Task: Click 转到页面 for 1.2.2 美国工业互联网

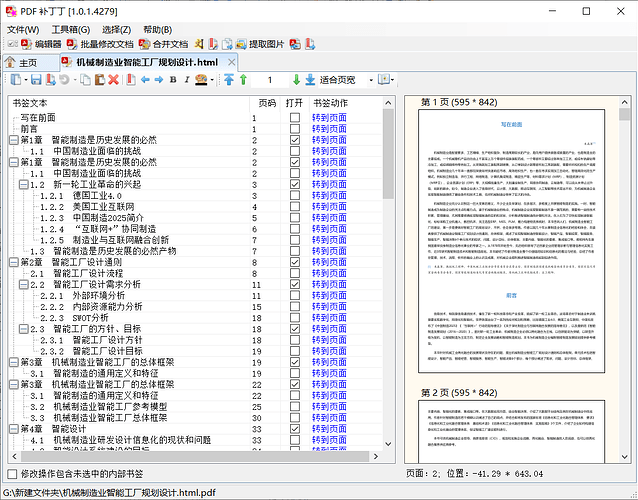Action: pyautogui.click(x=329, y=207)
